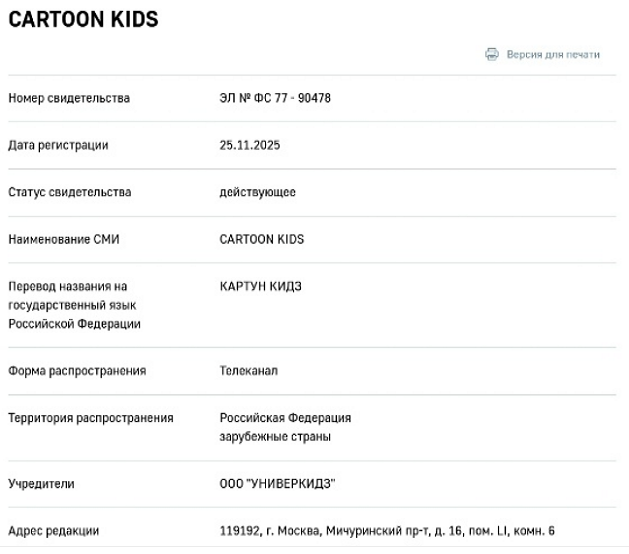
Task: Click the "Наименование СМИ" label
Action: (63, 239)
